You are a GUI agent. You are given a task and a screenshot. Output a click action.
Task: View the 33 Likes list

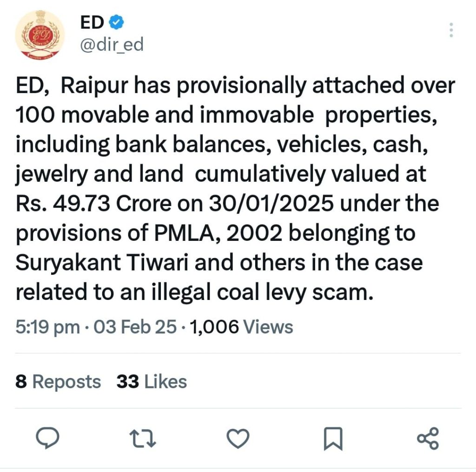coord(152,382)
